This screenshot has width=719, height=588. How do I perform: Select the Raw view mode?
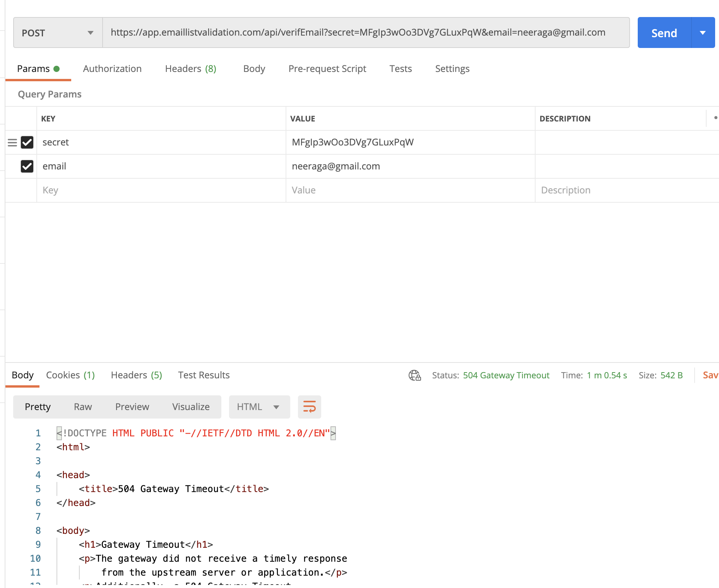point(83,407)
